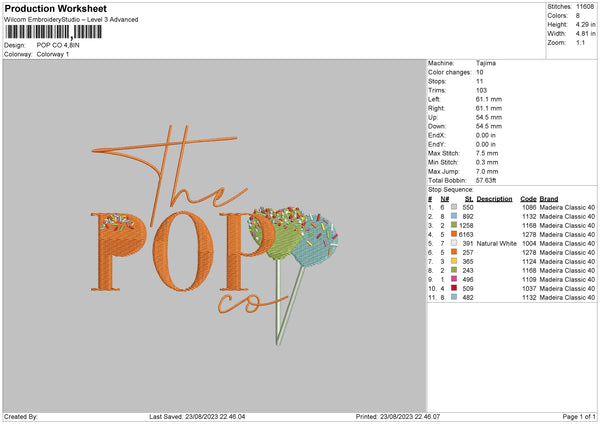
Task: Click the Natural White description text
Action: pos(495,243)
